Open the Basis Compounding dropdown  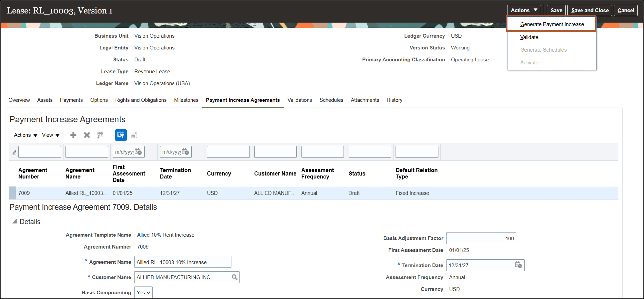[143, 292]
